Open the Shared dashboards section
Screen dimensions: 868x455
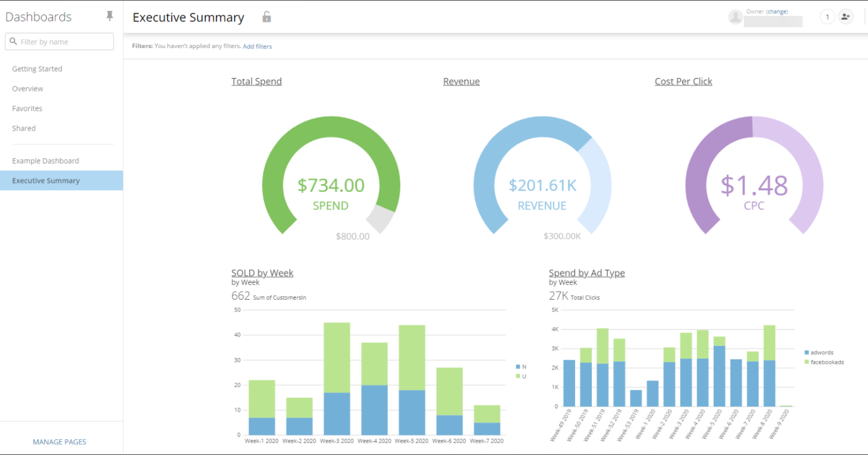pos(24,128)
